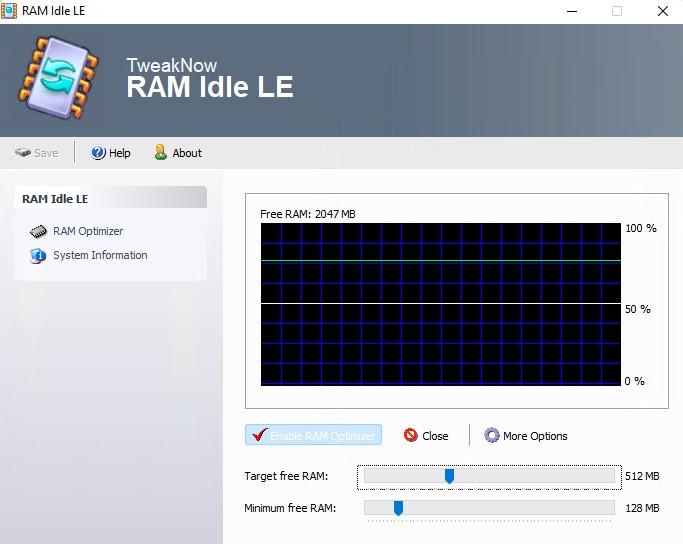683x544 pixels.
Task: Click the Save toolbar item
Action: click(x=37, y=153)
